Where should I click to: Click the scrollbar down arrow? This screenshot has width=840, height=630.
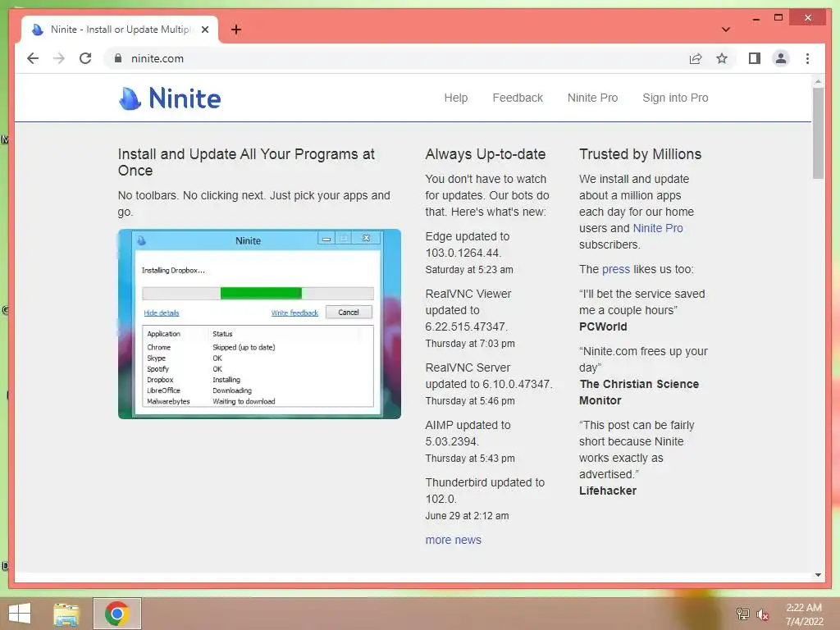click(818, 575)
